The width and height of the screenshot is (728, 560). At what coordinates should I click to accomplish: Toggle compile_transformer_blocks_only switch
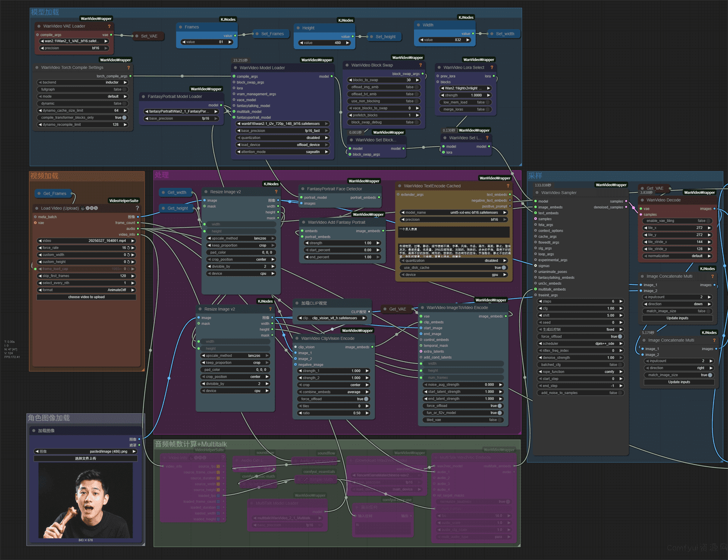pyautogui.click(x=83, y=117)
